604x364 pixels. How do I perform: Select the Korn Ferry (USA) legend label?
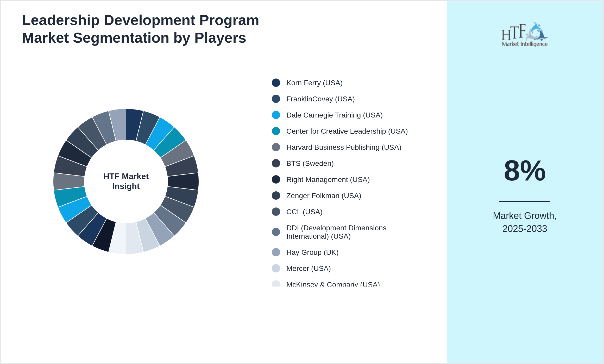(x=314, y=83)
